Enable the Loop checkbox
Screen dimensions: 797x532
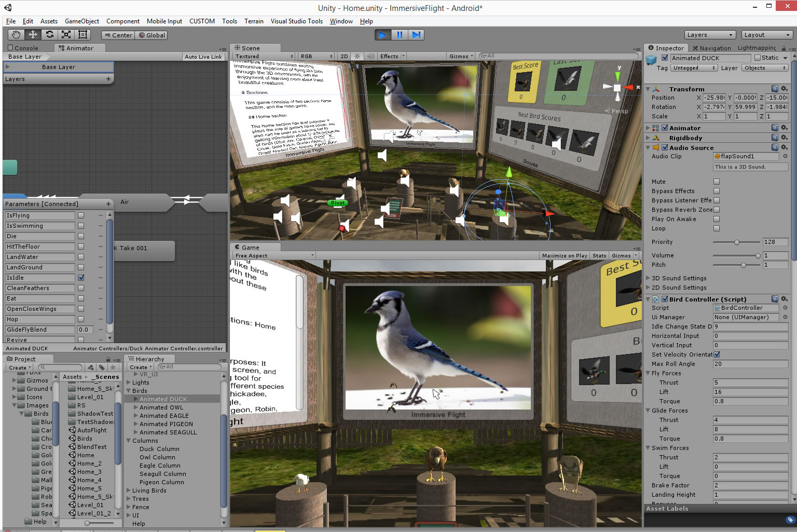(x=717, y=228)
